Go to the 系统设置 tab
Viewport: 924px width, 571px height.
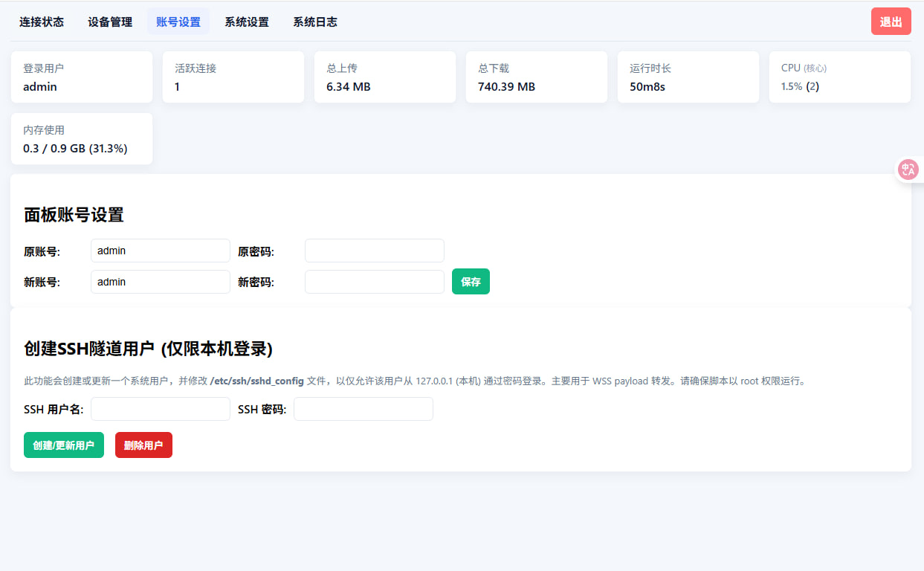247,22
